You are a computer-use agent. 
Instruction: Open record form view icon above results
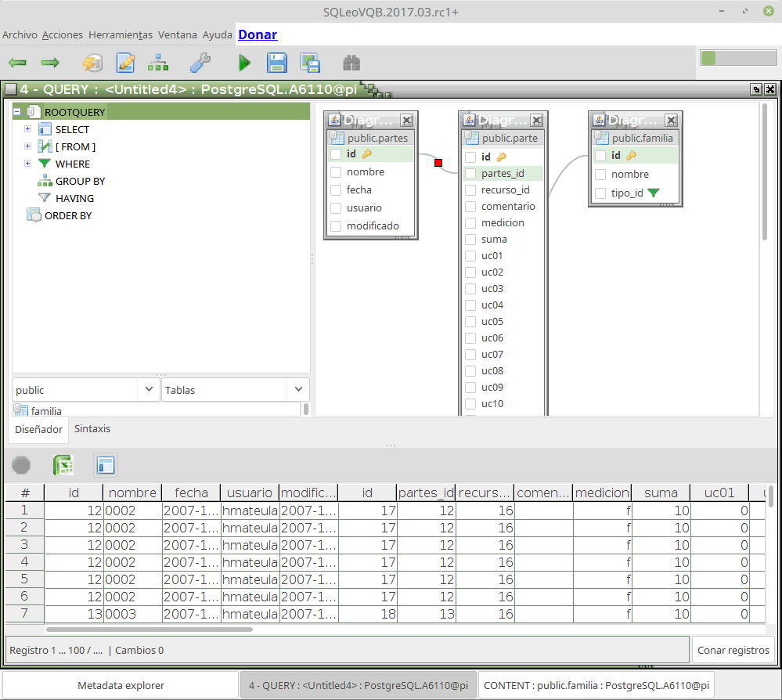[106, 464]
